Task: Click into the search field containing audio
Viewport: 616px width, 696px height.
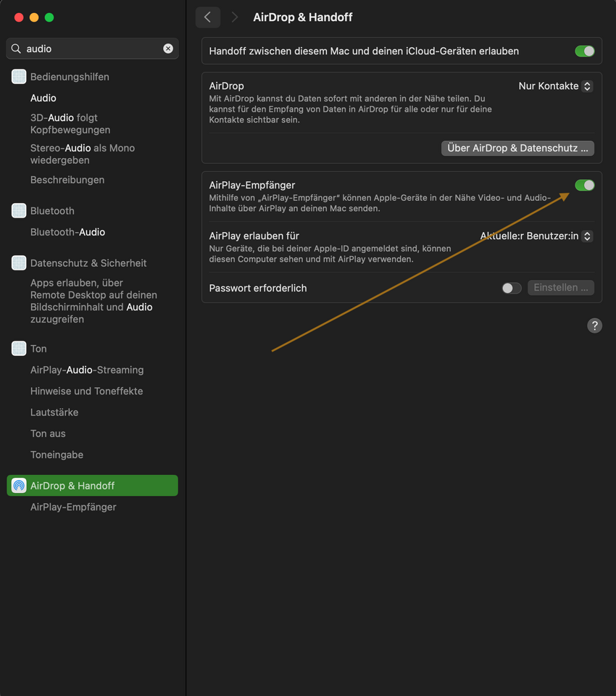Action: point(92,49)
